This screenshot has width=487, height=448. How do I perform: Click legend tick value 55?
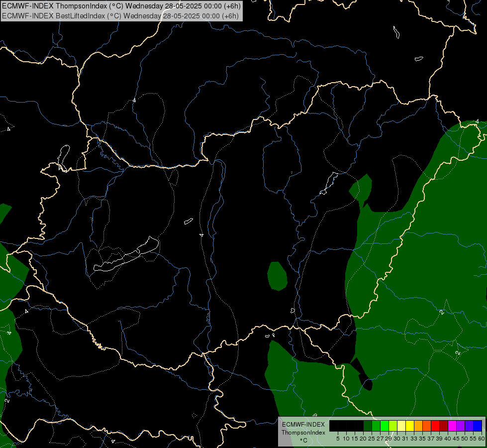click(x=474, y=439)
